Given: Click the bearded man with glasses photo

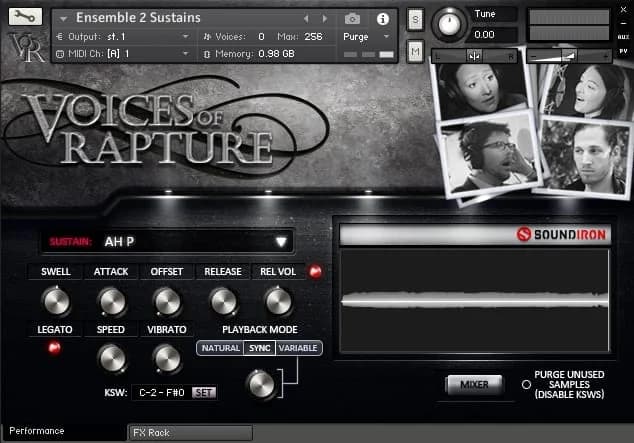Looking at the screenshot, I should tap(489, 156).
